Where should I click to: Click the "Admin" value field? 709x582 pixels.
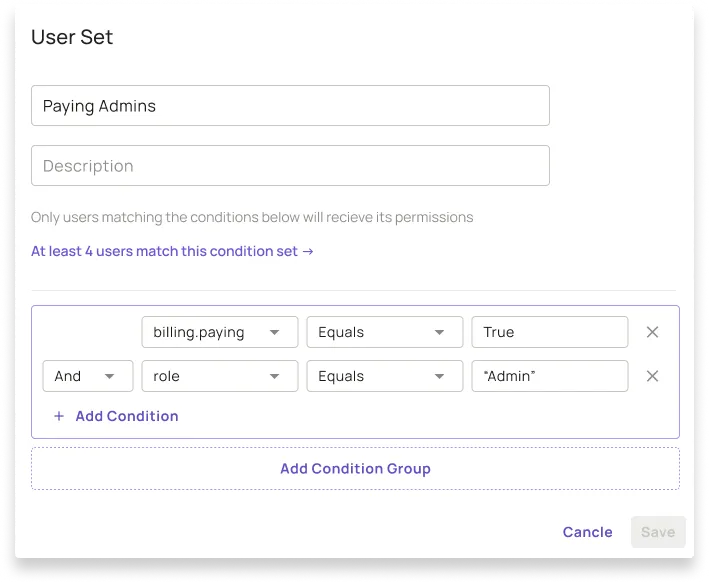click(549, 376)
